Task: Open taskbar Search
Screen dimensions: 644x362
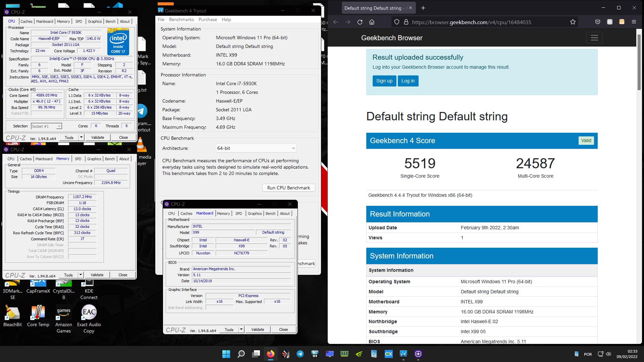Action: pyautogui.click(x=241, y=354)
